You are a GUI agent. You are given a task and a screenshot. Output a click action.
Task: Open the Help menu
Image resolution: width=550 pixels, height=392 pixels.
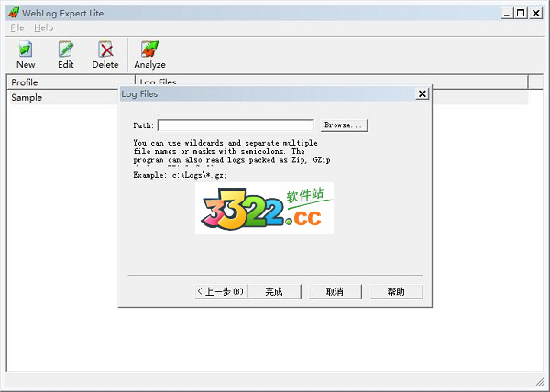(44, 27)
